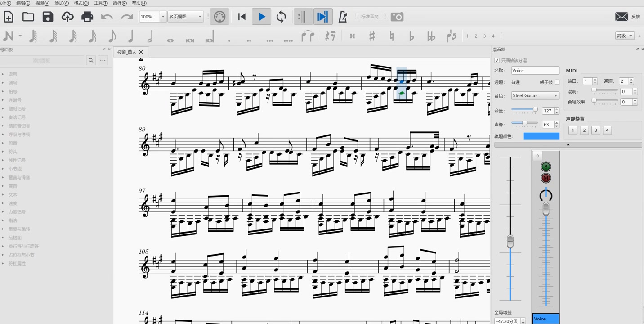Toggle the metronome icon
This screenshot has height=324, width=644.
coord(343,17)
